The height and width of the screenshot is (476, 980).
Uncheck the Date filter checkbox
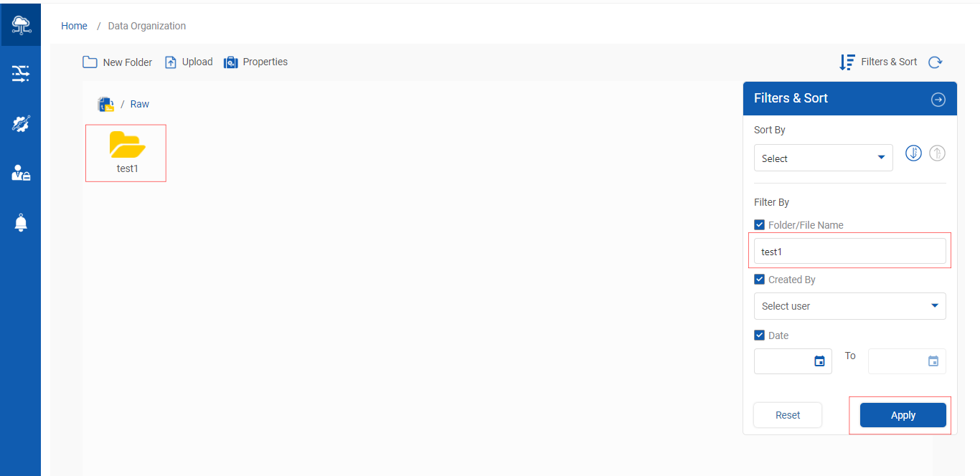click(760, 335)
